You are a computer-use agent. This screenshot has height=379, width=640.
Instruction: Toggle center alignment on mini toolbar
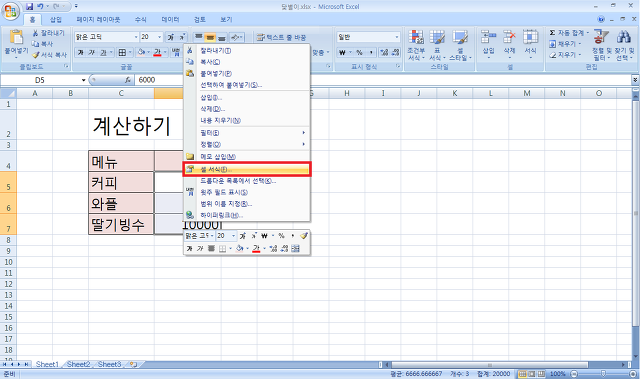pyautogui.click(x=211, y=248)
